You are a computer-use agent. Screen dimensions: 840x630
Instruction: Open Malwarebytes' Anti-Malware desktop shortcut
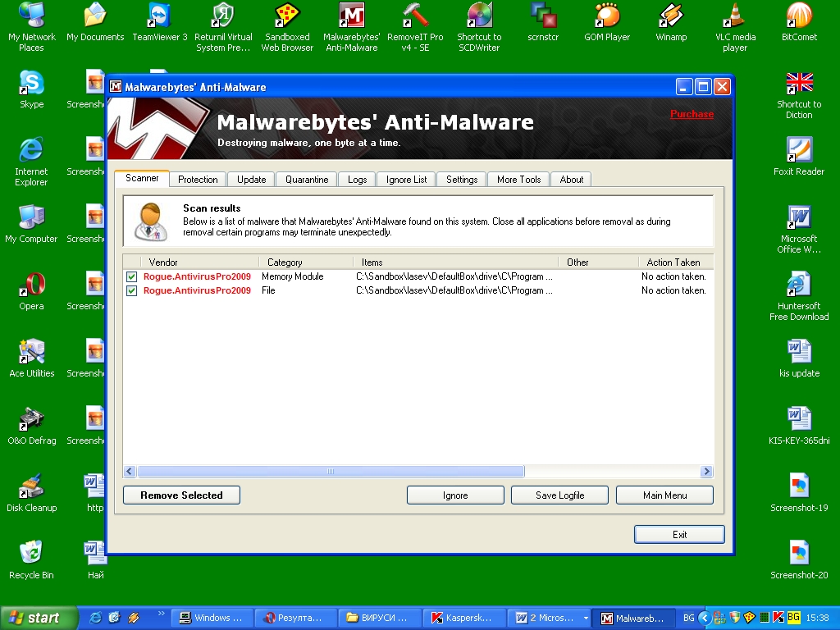click(351, 27)
